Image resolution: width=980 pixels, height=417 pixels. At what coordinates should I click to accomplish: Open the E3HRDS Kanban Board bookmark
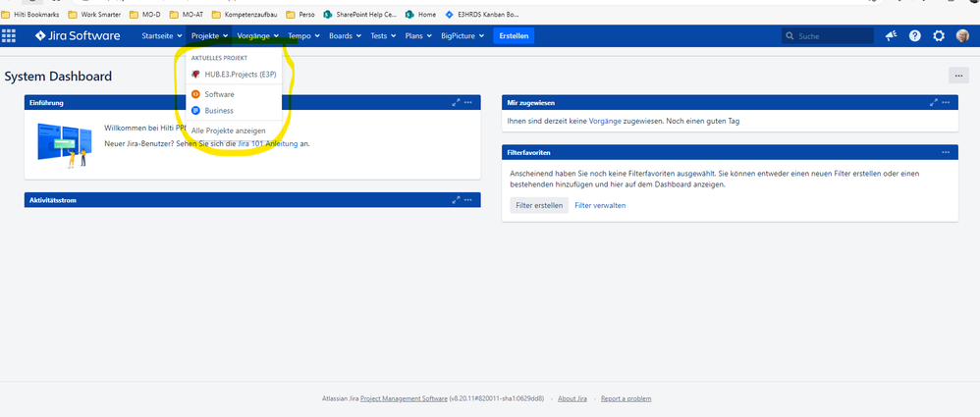coord(482,15)
